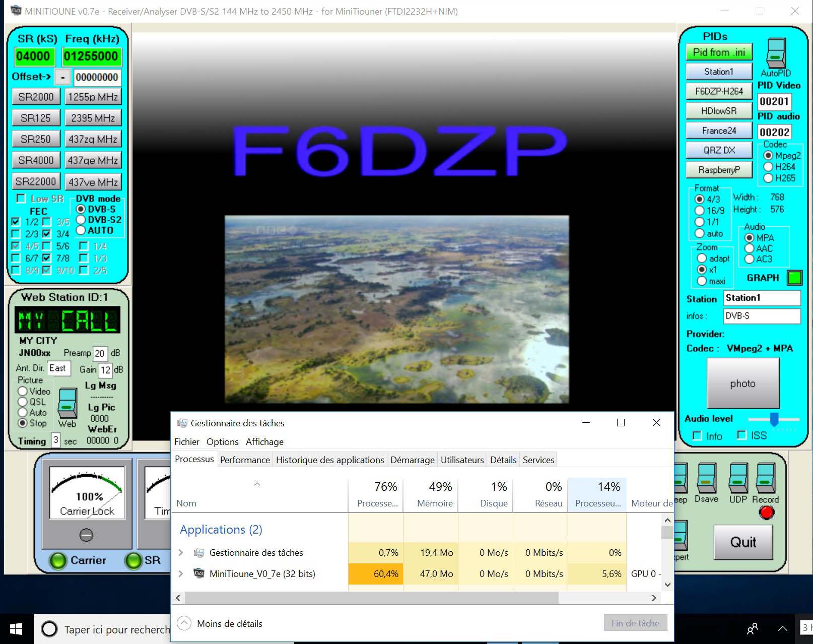Flip the UDP rocker switch
This screenshot has width=813, height=644.
click(738, 478)
